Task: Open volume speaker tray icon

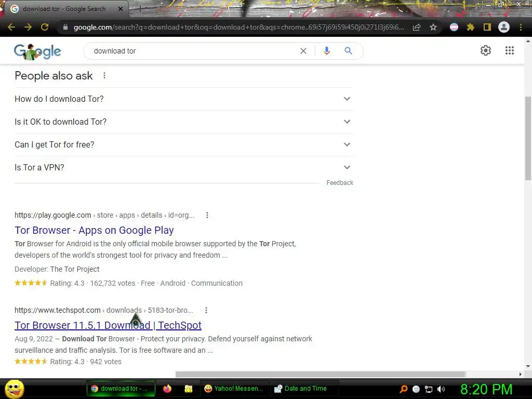Action: coord(441,389)
